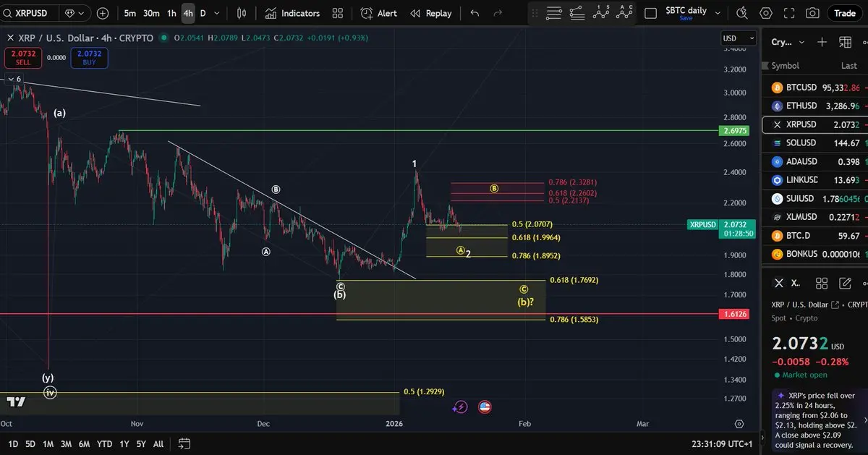Select BTCUSD in the watchlist
This screenshot has width=868, height=455.
[814, 88]
